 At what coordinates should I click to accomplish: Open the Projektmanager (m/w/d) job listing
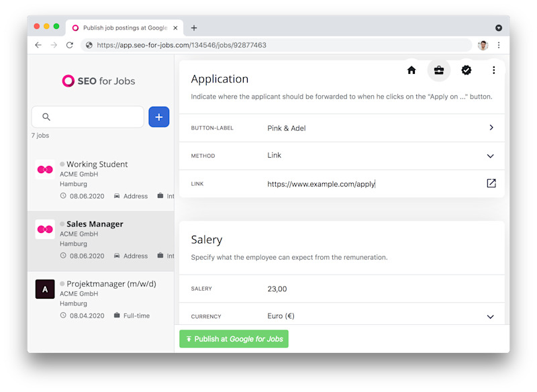pos(101,301)
